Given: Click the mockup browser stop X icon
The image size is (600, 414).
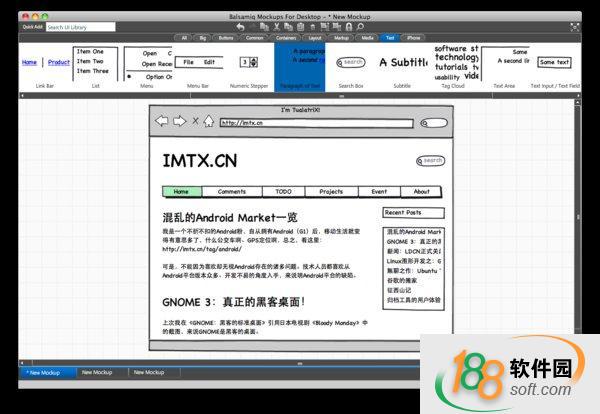Looking at the screenshot, I should point(194,122).
